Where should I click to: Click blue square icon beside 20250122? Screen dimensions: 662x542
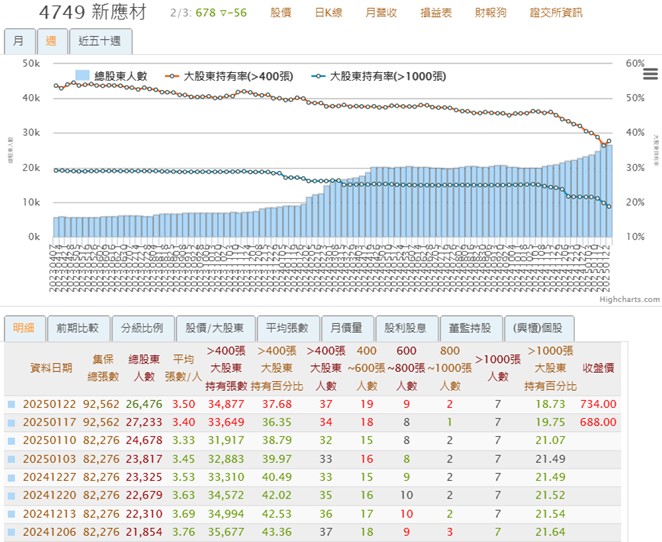coord(11,404)
